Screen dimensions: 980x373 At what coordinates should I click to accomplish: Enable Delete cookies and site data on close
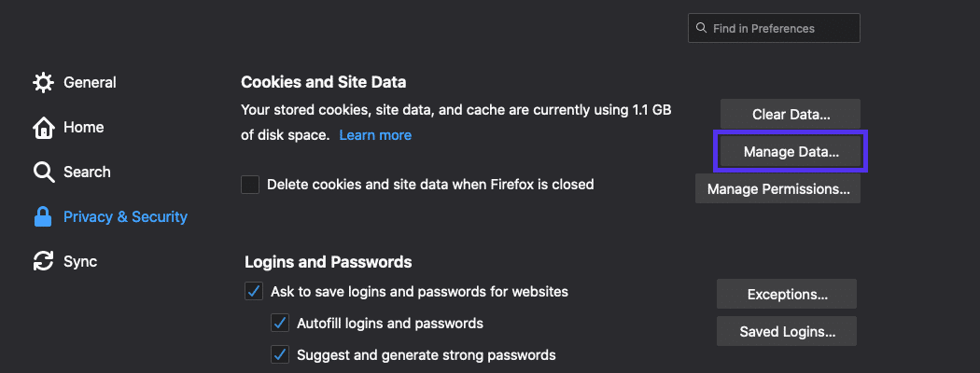(250, 185)
